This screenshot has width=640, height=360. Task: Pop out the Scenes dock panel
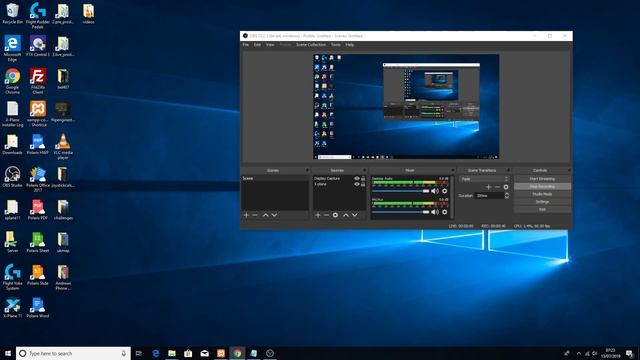[307, 170]
